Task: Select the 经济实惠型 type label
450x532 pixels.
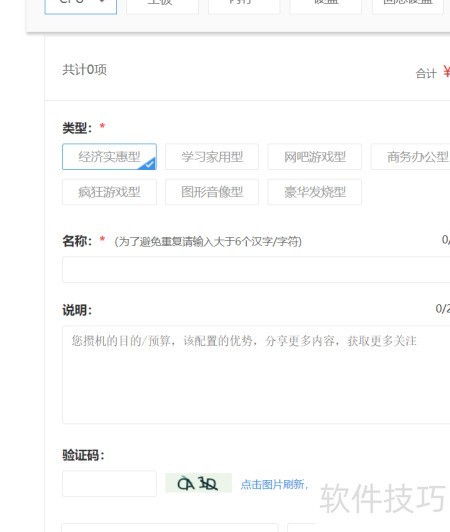Action: point(109,157)
